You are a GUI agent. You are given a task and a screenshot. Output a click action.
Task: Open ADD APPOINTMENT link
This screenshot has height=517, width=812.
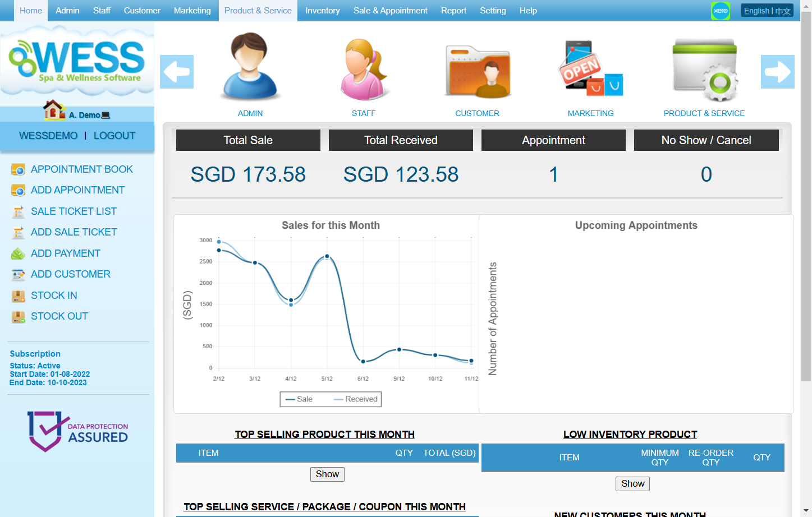(78, 190)
